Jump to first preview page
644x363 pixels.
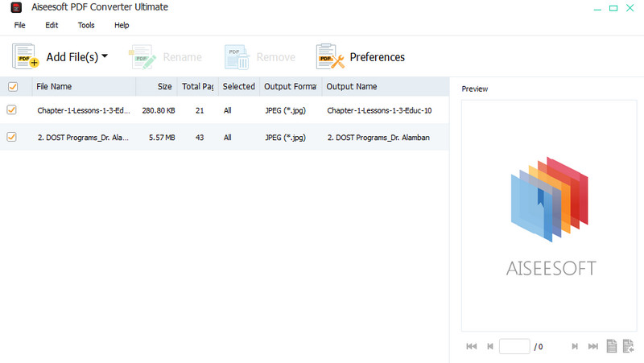coord(472,347)
